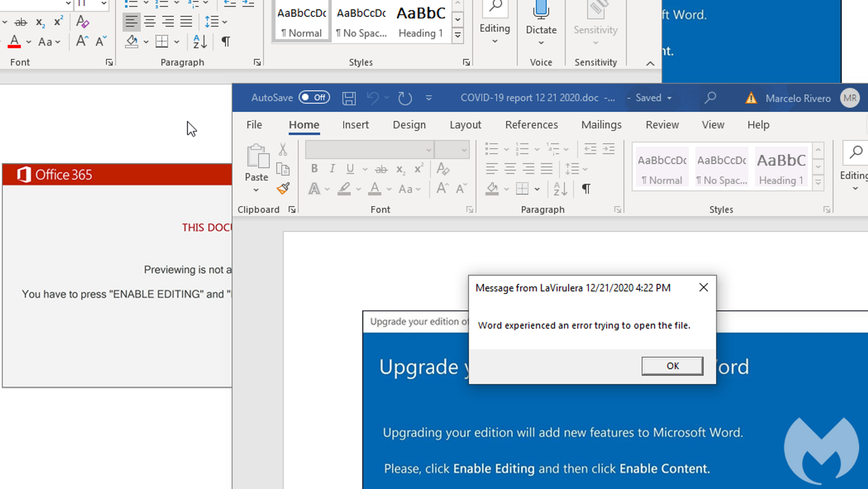Open the Insert tab in ribbon

355,125
